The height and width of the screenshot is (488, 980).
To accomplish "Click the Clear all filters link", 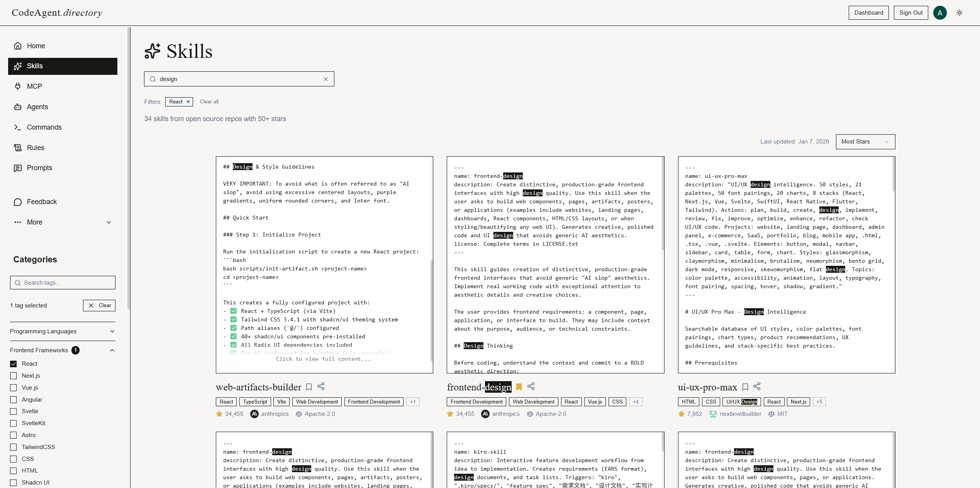I will tap(209, 101).
